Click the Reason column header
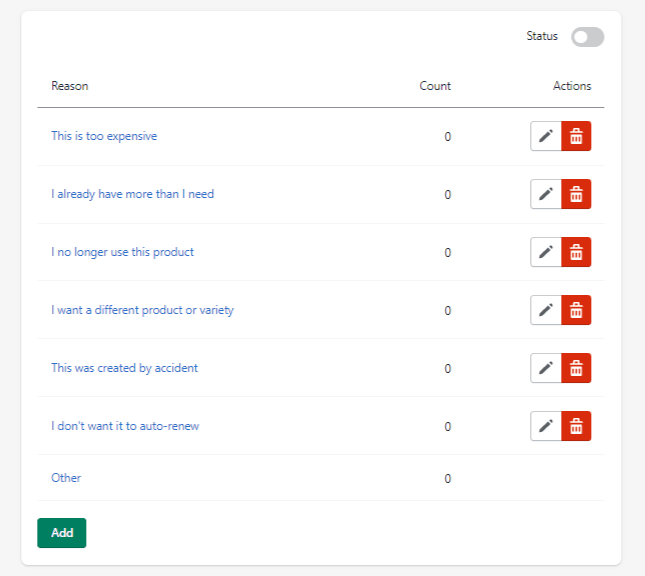This screenshot has width=645, height=576. (x=70, y=86)
